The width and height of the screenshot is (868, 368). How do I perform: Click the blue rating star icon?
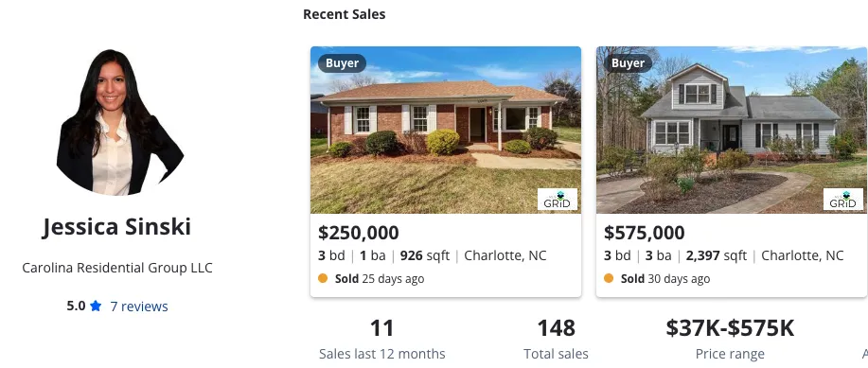point(96,306)
